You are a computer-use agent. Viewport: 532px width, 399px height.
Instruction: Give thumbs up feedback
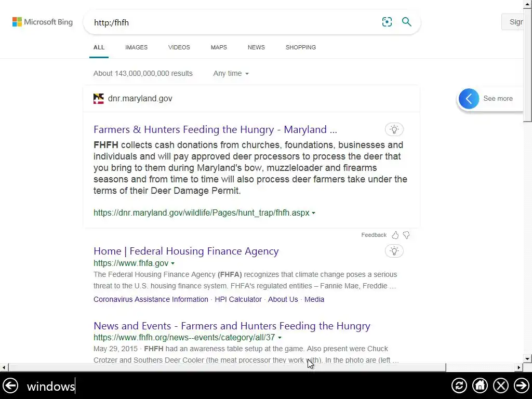pyautogui.click(x=395, y=235)
